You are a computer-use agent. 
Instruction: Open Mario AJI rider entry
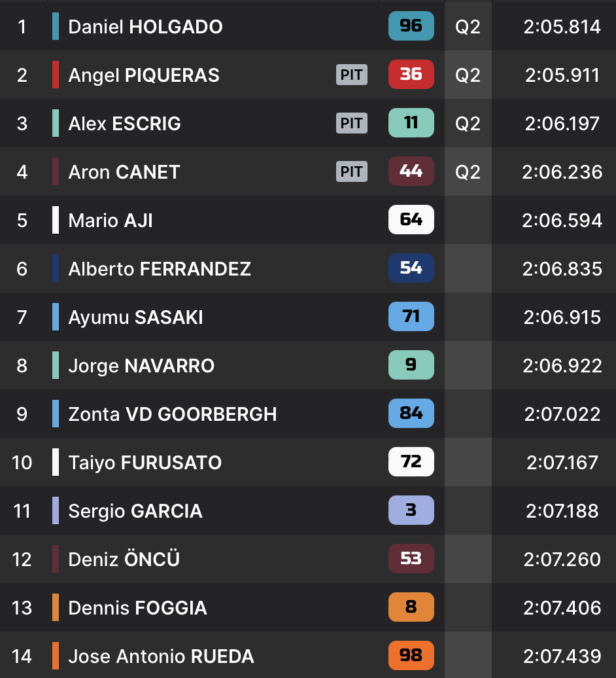tap(111, 221)
